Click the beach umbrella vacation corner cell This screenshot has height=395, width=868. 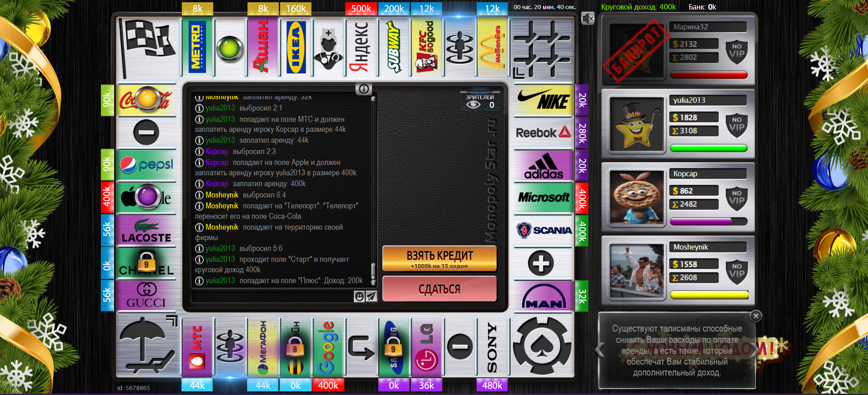click(x=147, y=347)
